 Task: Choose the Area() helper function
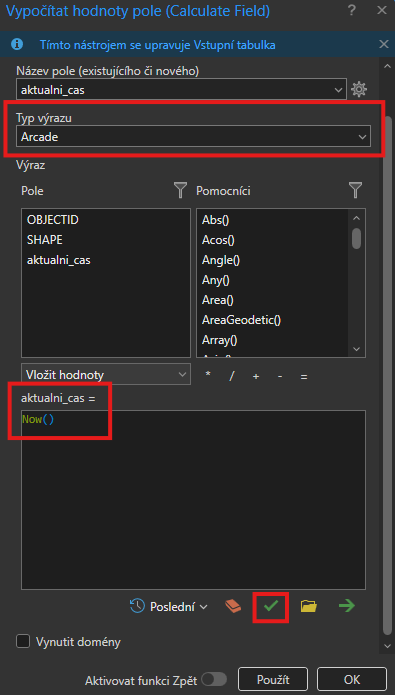218,300
